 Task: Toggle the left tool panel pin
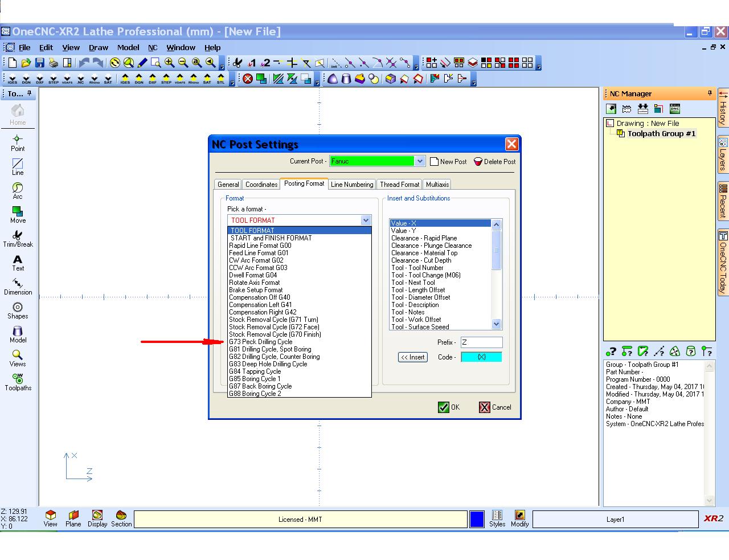tap(30, 93)
